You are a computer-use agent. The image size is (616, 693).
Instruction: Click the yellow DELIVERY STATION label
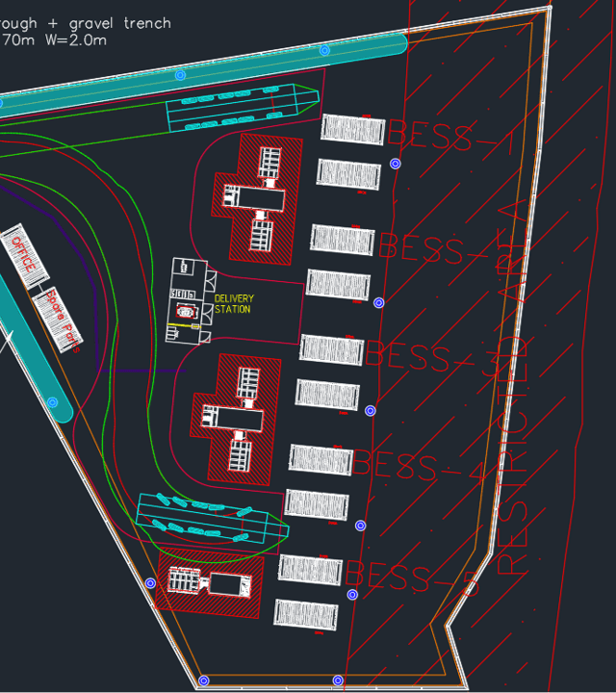pos(234,304)
